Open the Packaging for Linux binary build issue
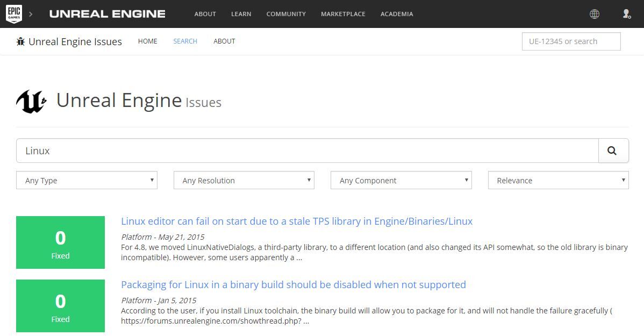Viewport: 644px width, 336px height. (293, 285)
